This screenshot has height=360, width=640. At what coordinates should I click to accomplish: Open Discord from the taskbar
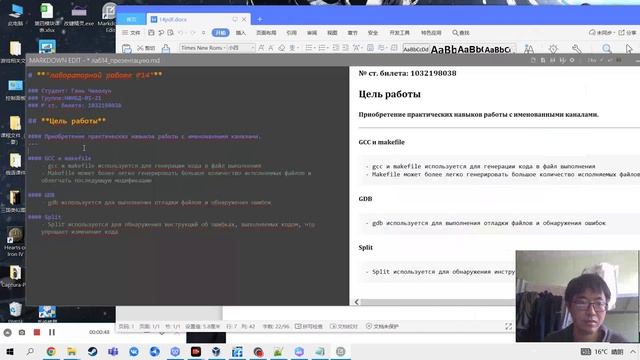[175, 351]
